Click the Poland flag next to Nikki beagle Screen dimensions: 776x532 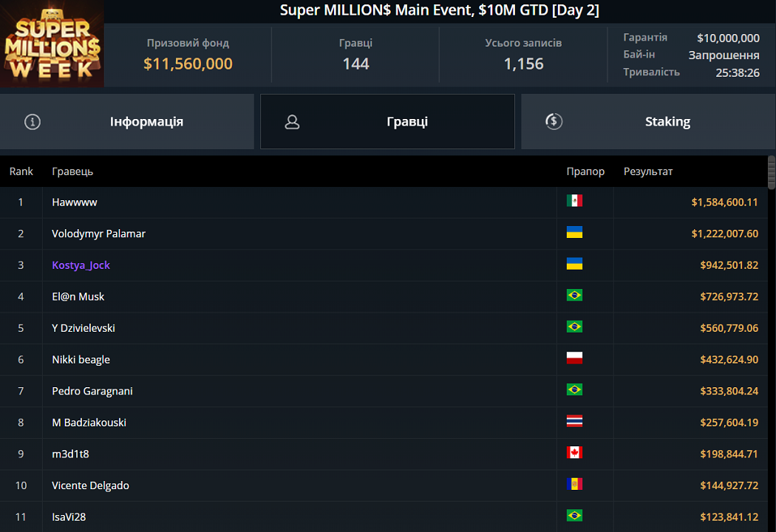pyautogui.click(x=576, y=359)
